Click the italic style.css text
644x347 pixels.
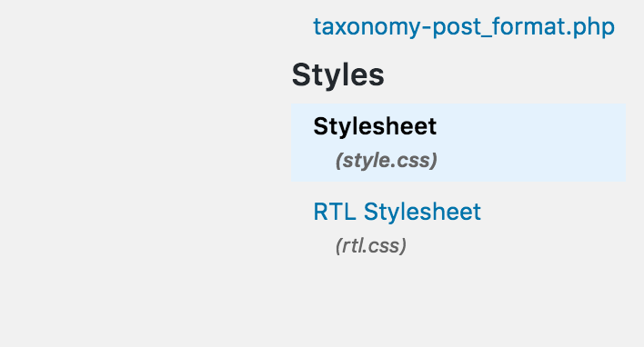[x=387, y=161]
